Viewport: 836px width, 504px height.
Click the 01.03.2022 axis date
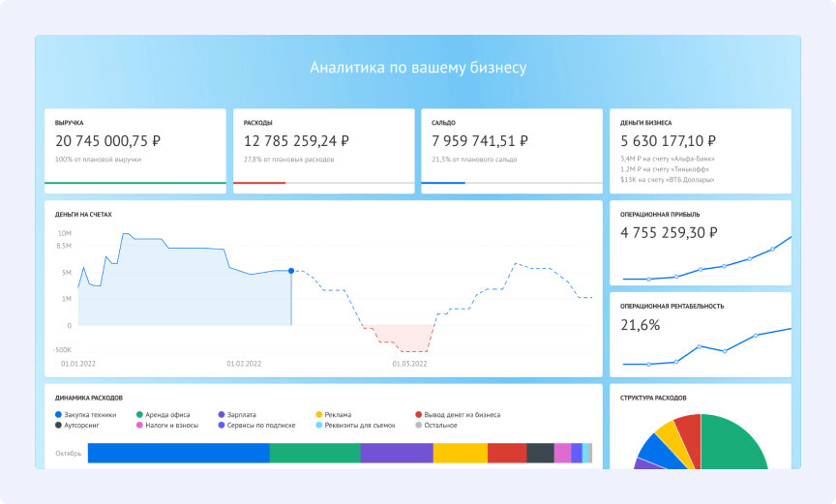click(409, 364)
